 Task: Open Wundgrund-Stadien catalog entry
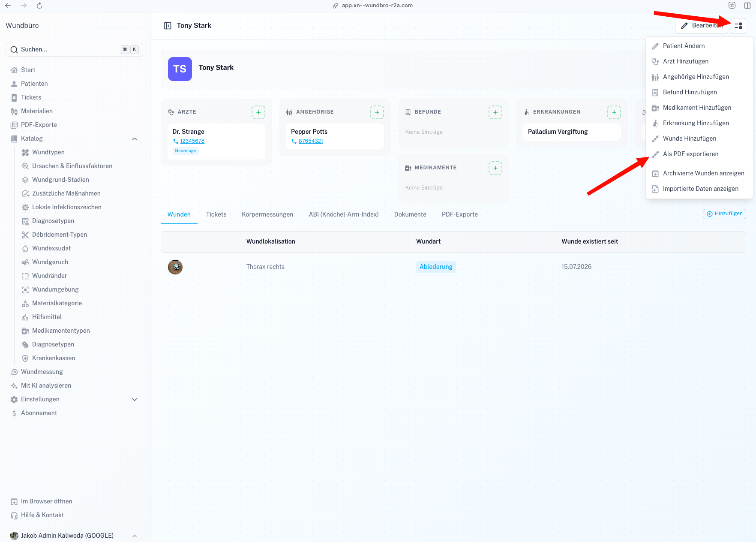coord(60,180)
